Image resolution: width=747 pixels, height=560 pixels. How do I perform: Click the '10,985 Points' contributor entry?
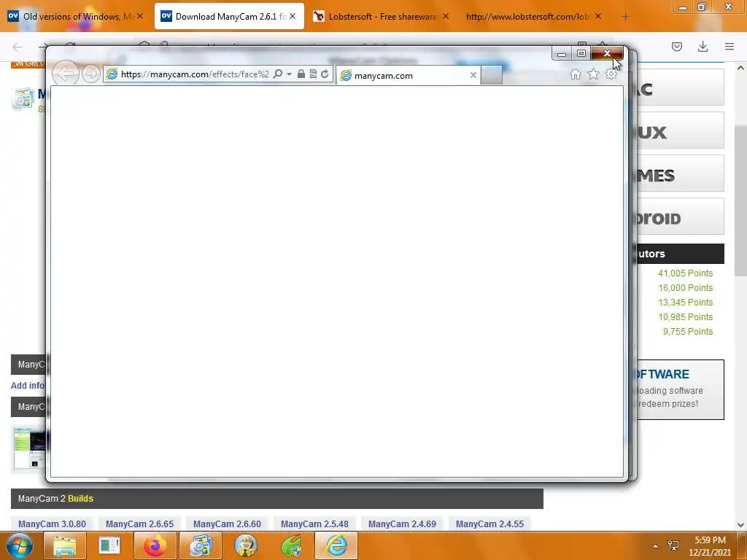[x=685, y=317]
